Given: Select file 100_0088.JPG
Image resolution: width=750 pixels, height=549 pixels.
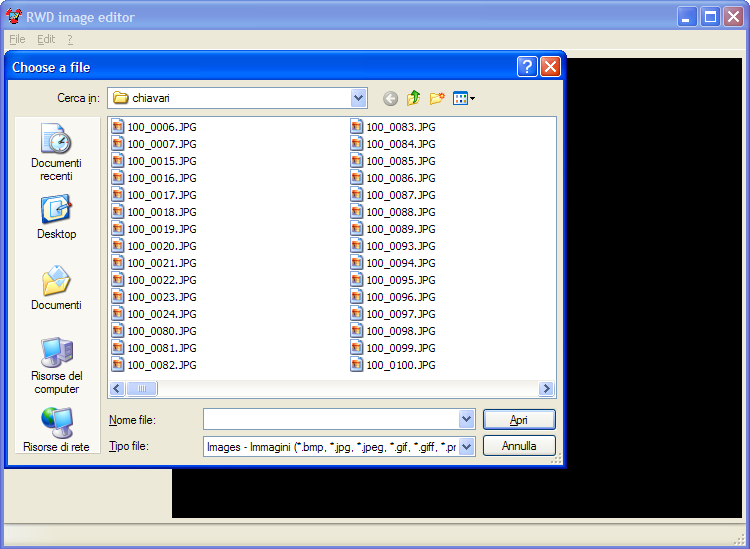Looking at the screenshot, I should click(x=393, y=212).
